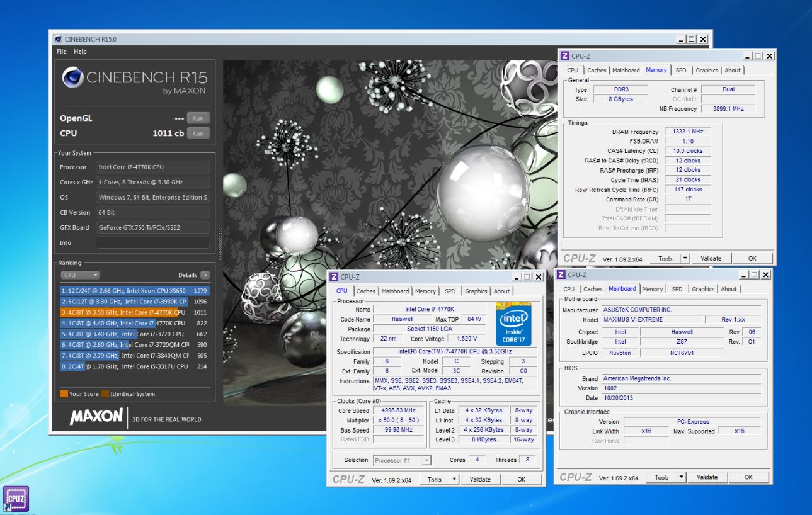Click the CPU-Z CPU window title icon

point(334,277)
